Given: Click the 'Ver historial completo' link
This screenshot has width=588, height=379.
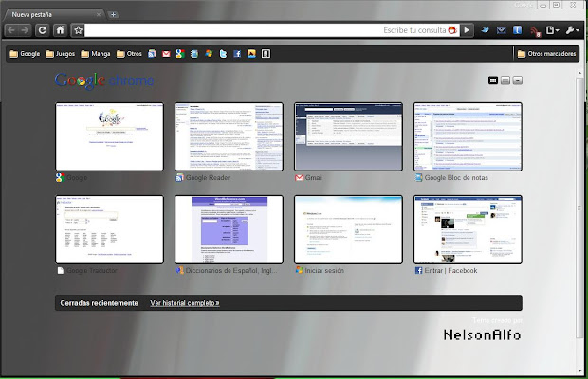Looking at the screenshot, I should pyautogui.click(x=185, y=303).
